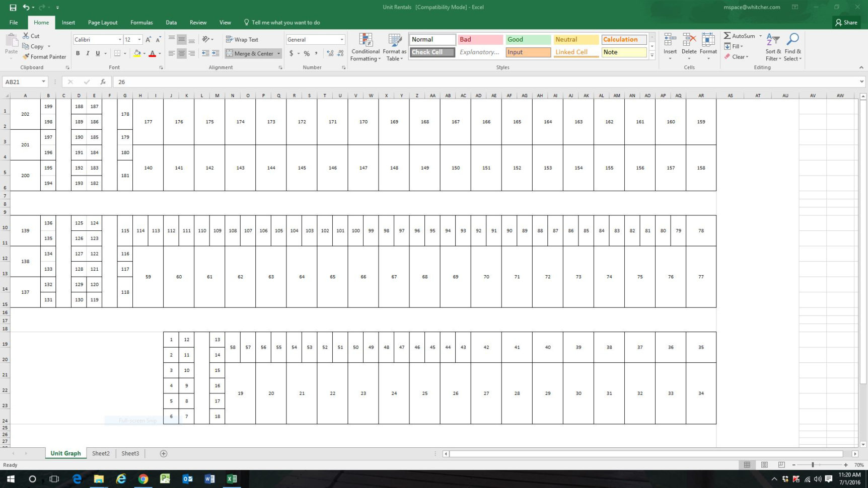868x488 pixels.
Task: Expand the Fill Color dropdown
Action: coord(144,53)
